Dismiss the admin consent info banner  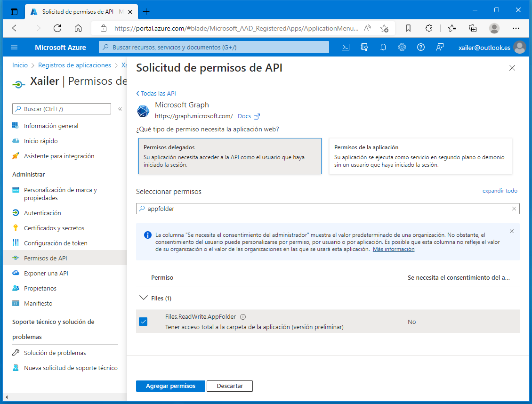[x=512, y=231]
